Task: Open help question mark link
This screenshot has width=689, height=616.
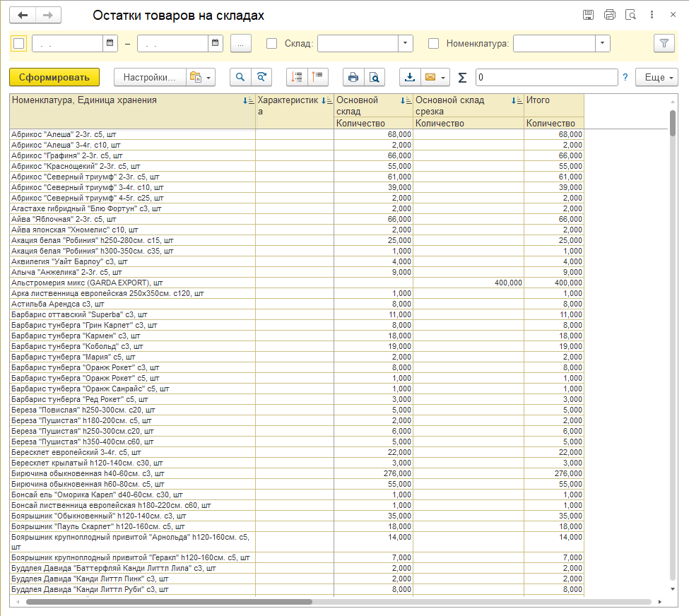Action: [x=625, y=78]
